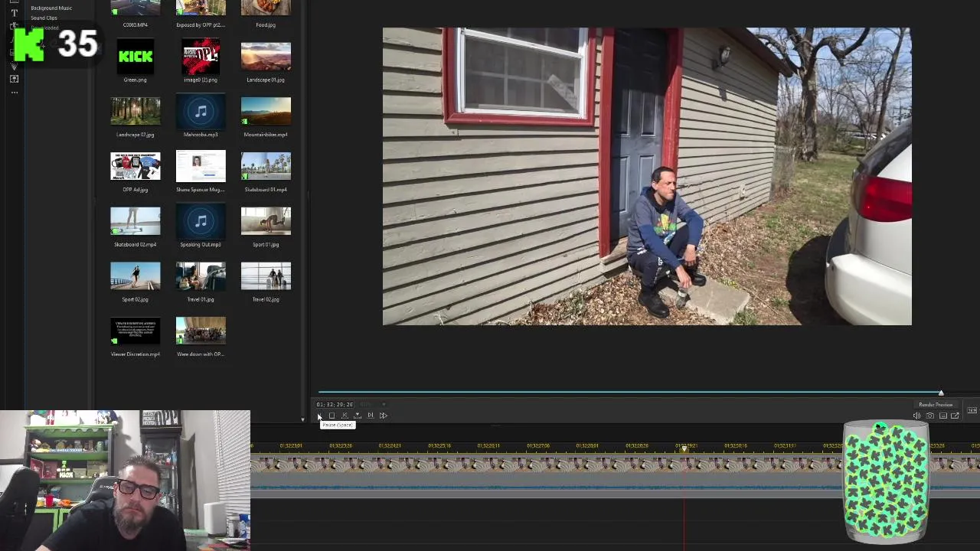Select the Were down with OP clip
This screenshot has width=980, height=551.
pyautogui.click(x=201, y=331)
